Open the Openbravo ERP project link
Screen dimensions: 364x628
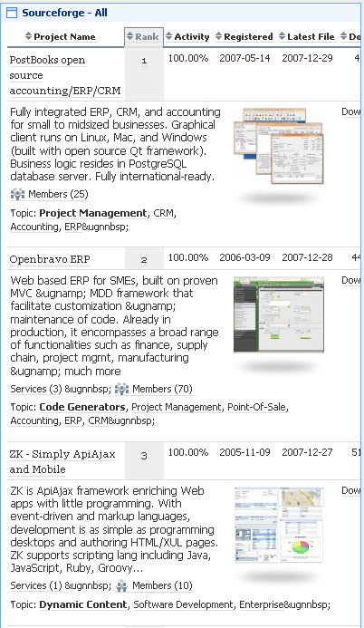pos(50,259)
